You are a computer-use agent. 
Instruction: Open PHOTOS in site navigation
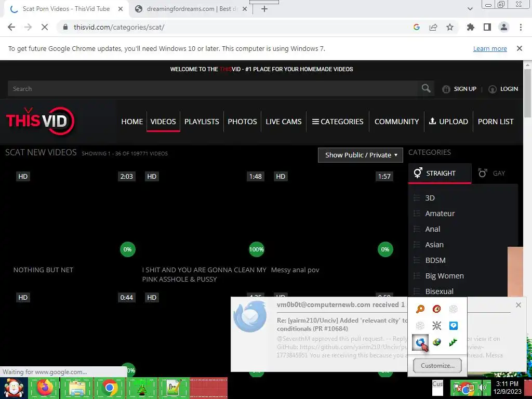(x=242, y=122)
